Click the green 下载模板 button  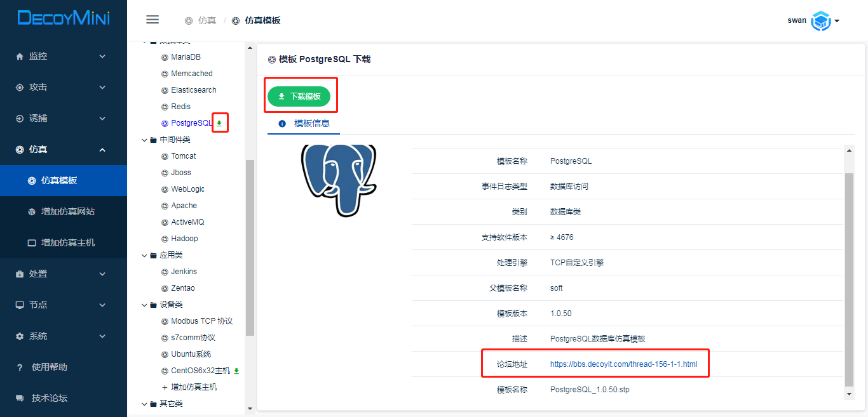(x=299, y=96)
